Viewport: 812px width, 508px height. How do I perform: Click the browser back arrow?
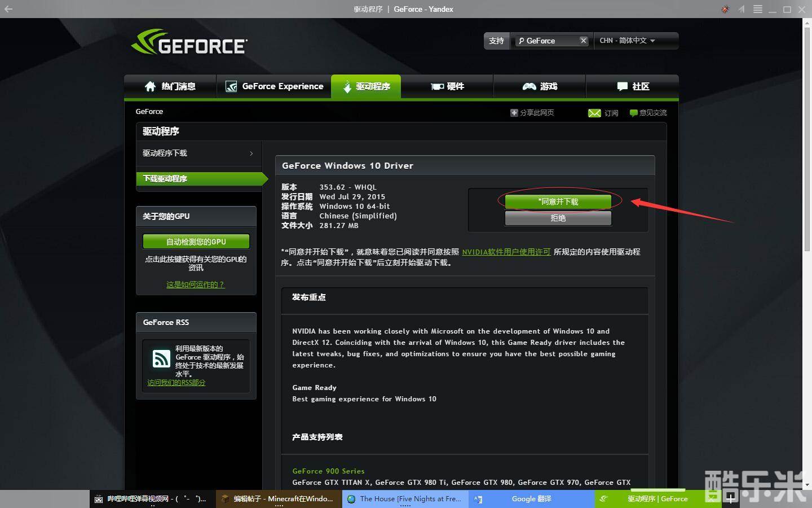pos(8,9)
